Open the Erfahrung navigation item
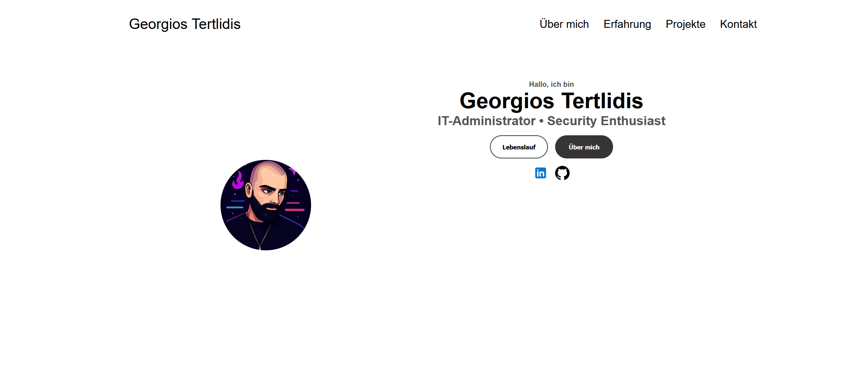The height and width of the screenshot is (382, 868). [627, 24]
